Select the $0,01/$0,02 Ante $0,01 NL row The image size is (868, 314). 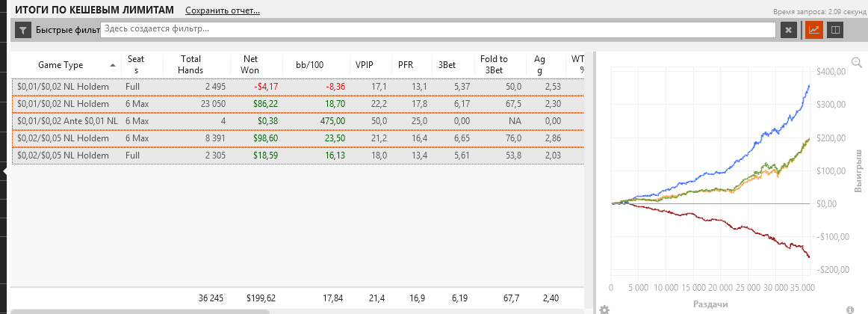pyautogui.click(x=67, y=121)
